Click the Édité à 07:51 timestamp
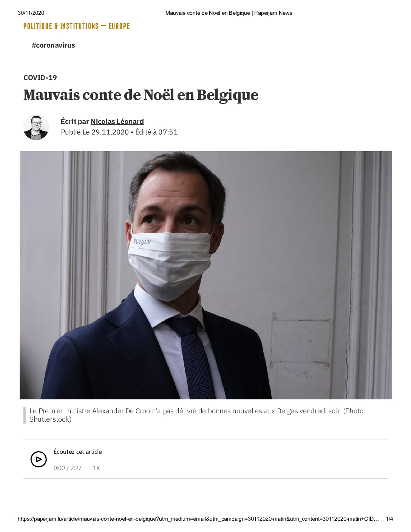 click(x=156, y=132)
